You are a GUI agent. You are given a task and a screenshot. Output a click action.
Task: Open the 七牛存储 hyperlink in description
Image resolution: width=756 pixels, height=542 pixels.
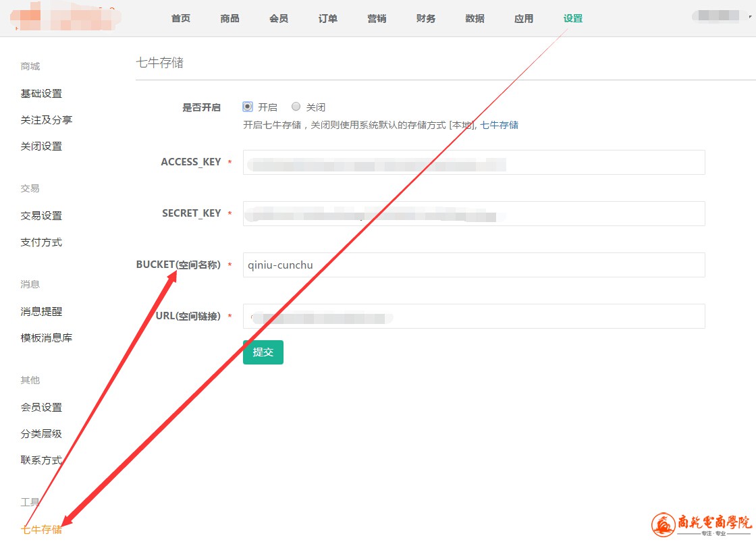pyautogui.click(x=499, y=125)
